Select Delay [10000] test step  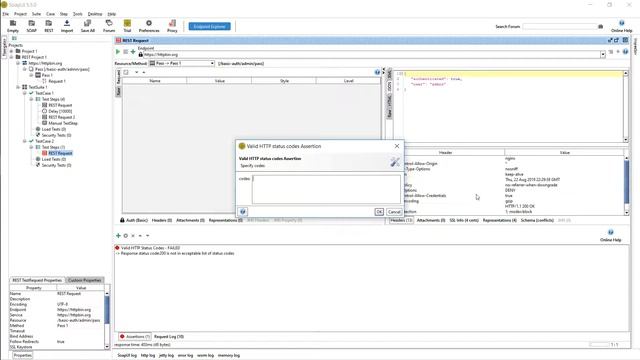pyautogui.click(x=60, y=111)
